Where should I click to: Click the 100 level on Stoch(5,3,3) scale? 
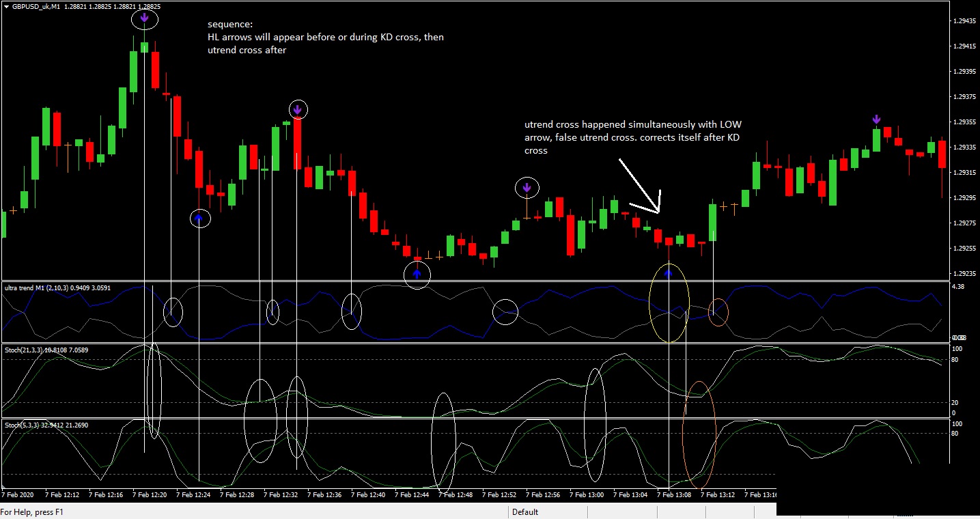(x=957, y=424)
